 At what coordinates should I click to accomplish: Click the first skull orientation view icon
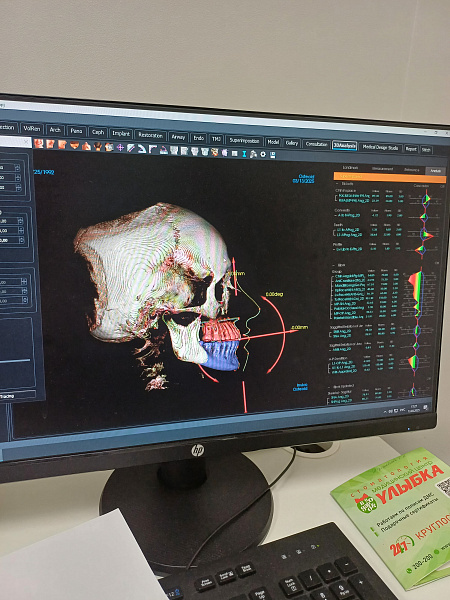[39, 143]
